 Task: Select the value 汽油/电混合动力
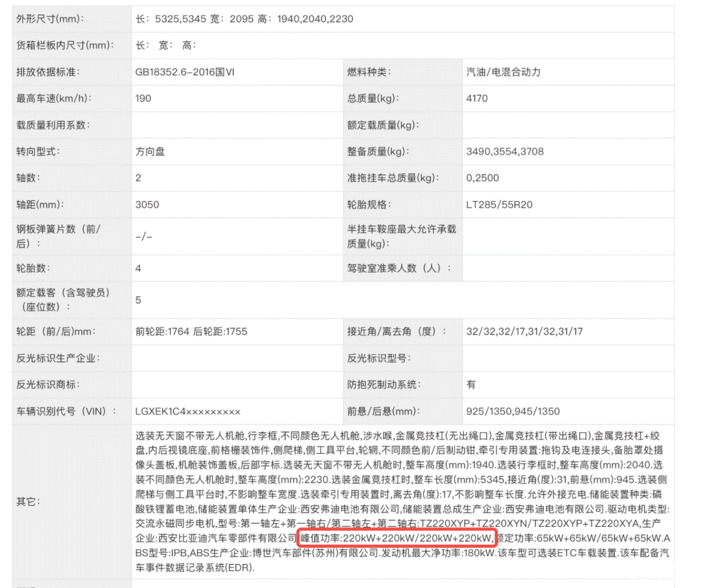pyautogui.click(x=503, y=72)
